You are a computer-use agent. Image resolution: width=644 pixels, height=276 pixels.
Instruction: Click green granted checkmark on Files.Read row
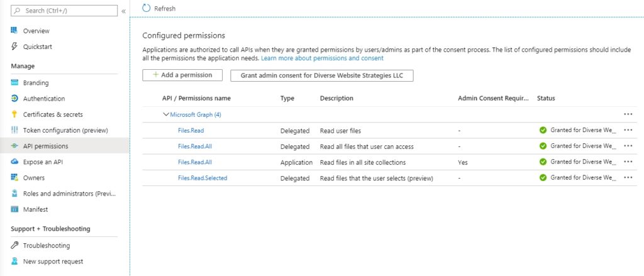point(543,130)
